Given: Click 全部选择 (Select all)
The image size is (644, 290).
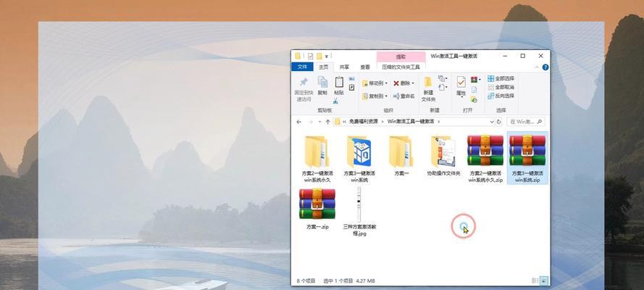Looking at the screenshot, I should tap(501, 78).
